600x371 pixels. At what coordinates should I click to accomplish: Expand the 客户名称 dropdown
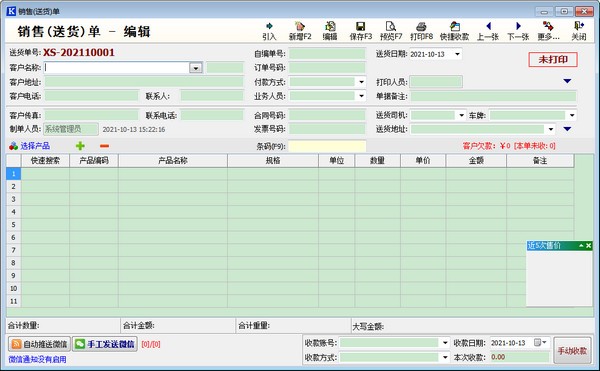click(196, 68)
